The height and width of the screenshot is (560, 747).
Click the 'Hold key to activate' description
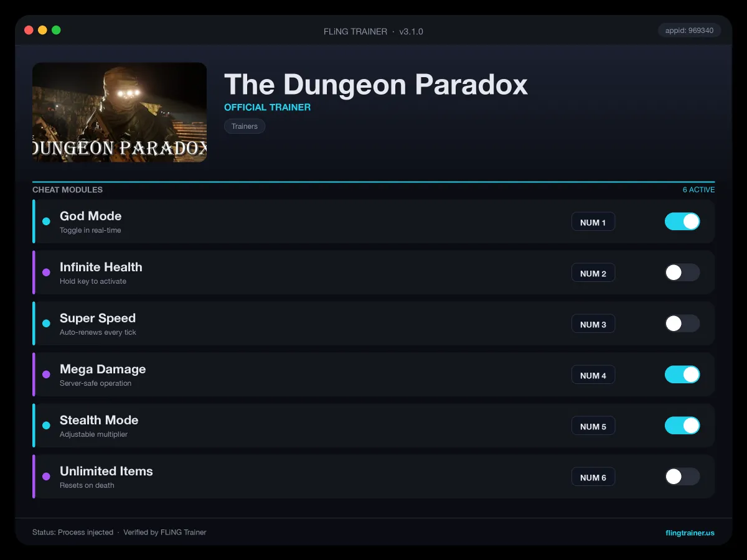[x=93, y=281]
